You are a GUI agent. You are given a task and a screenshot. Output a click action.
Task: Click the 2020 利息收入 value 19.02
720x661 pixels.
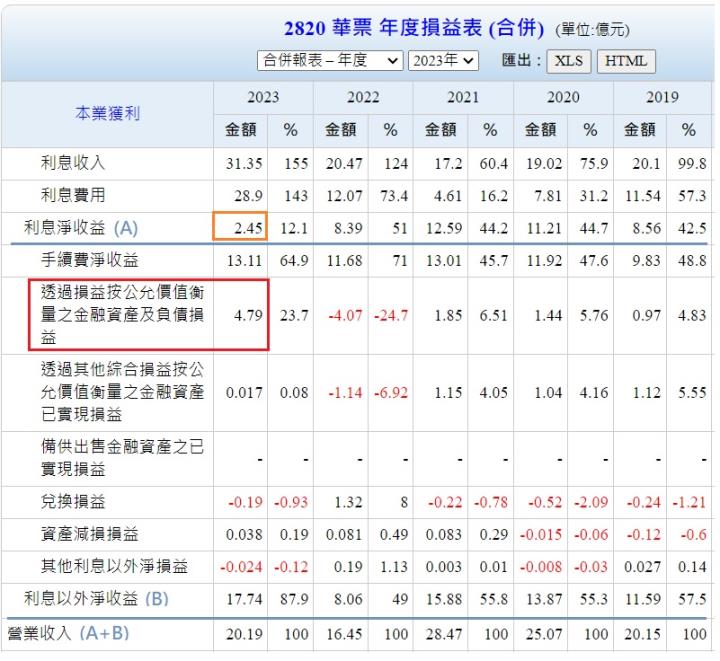click(x=544, y=164)
